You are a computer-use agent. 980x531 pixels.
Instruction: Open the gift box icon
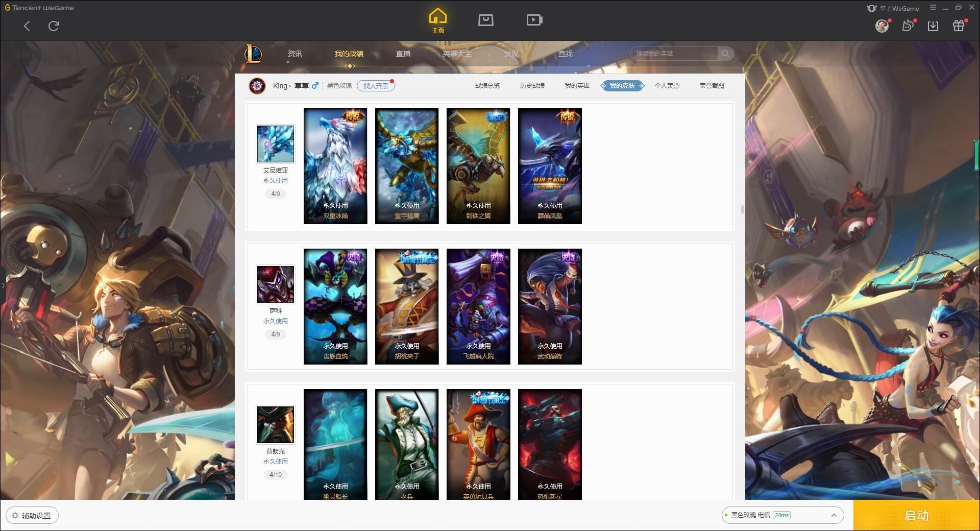click(959, 26)
